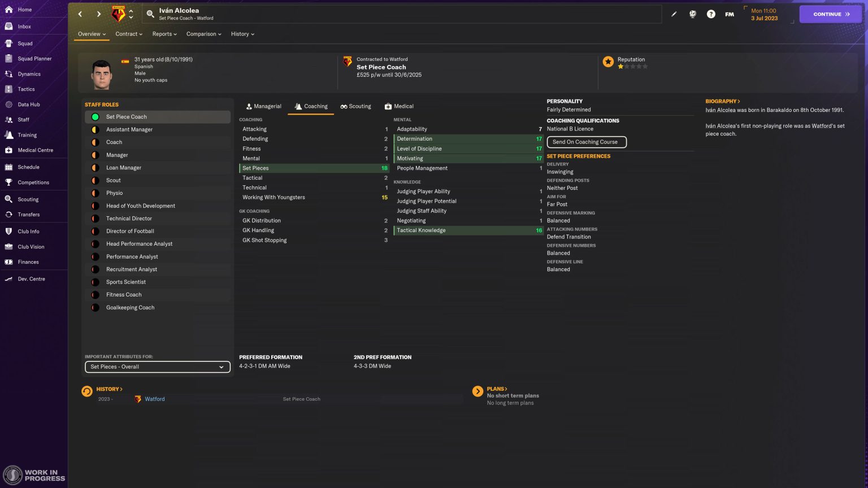Open the help question mark icon
This screenshot has height=488, width=868.
click(x=711, y=14)
